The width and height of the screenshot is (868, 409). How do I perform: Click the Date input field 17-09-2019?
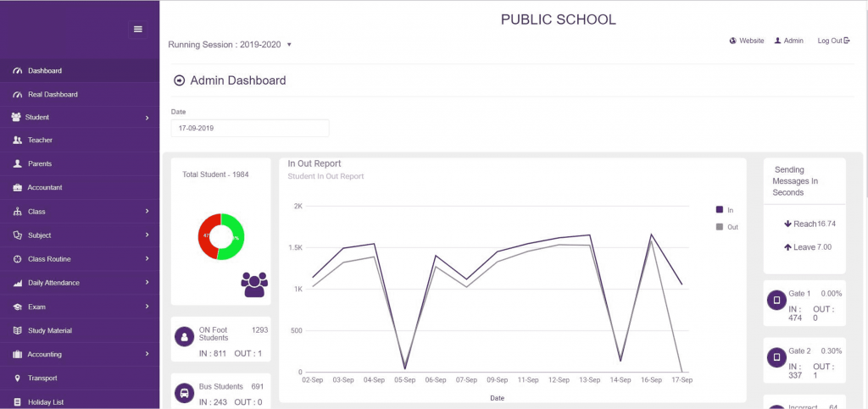pos(250,128)
